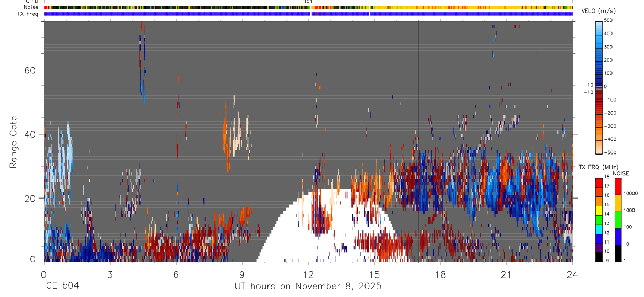Image resolution: width=644 pixels, height=297 pixels.
Task: Click the multicolored Noise strip above plot
Action: pos(308,7)
